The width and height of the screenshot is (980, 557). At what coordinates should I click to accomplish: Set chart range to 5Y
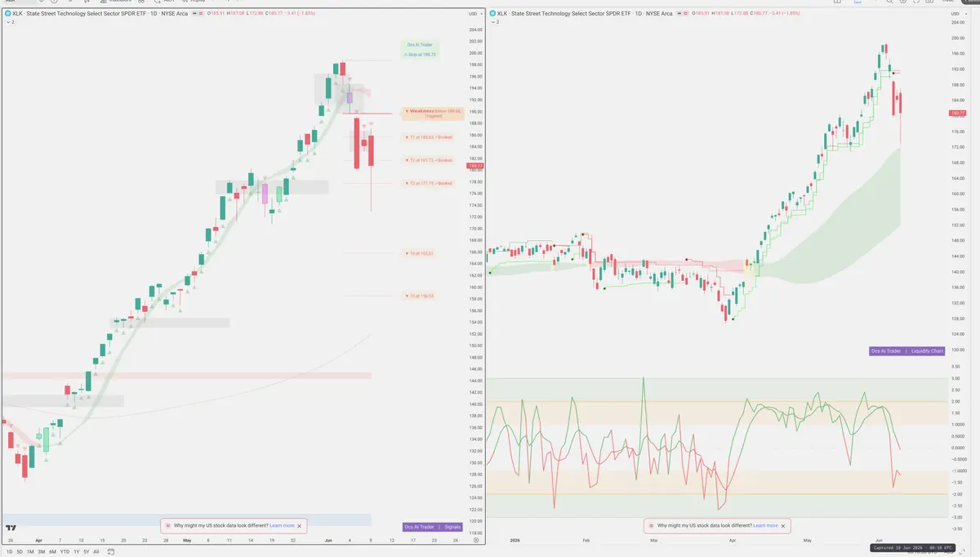pyautogui.click(x=87, y=552)
